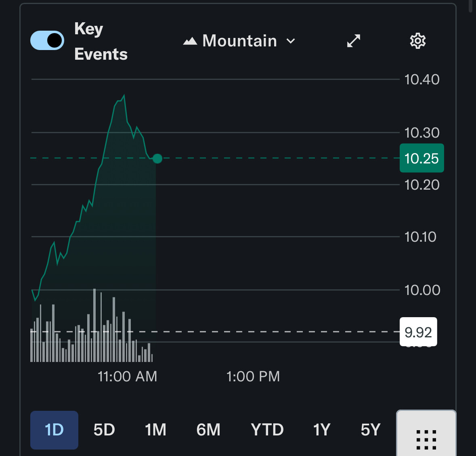Expand the chevron beside Mountain
The image size is (476, 456).
click(291, 41)
